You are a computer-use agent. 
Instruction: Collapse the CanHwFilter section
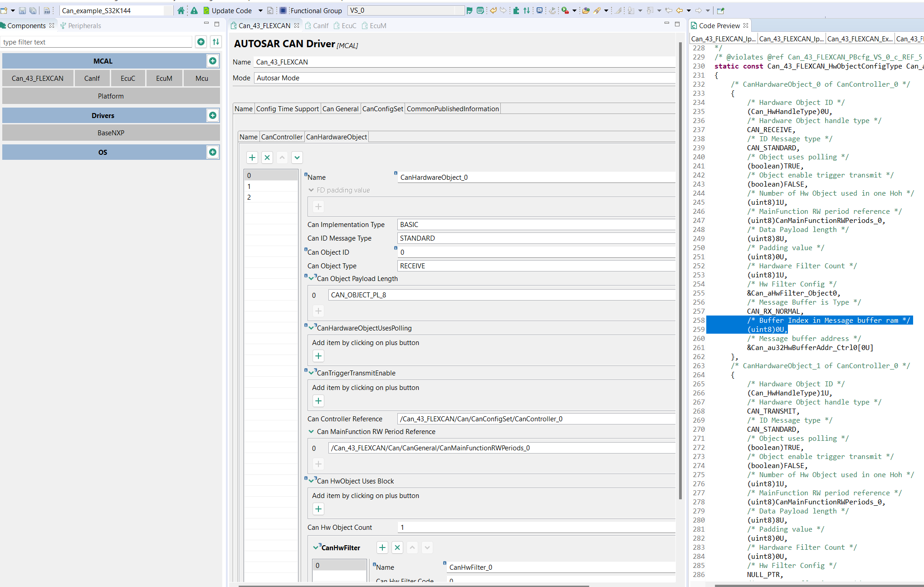tap(316, 548)
